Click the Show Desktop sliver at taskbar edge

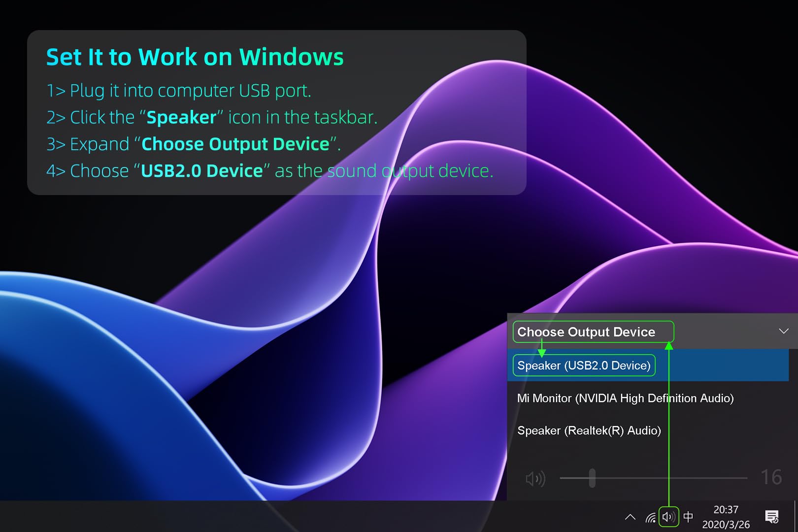point(796,517)
